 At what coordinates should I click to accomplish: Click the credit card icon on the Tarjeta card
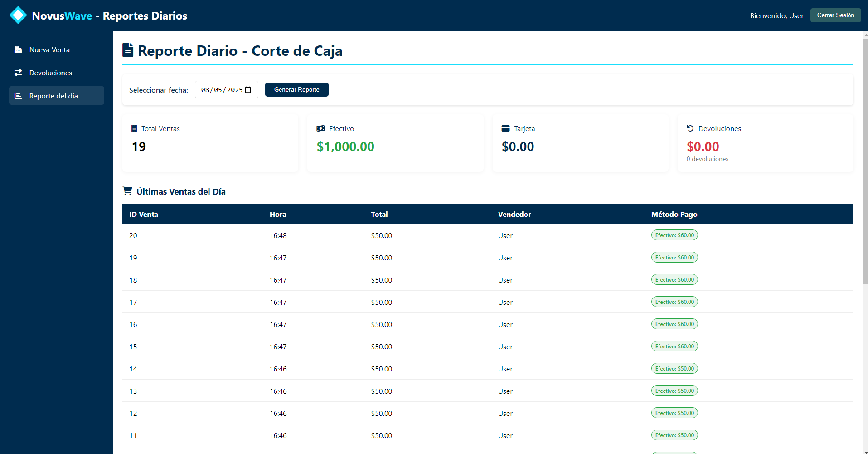[x=505, y=128]
